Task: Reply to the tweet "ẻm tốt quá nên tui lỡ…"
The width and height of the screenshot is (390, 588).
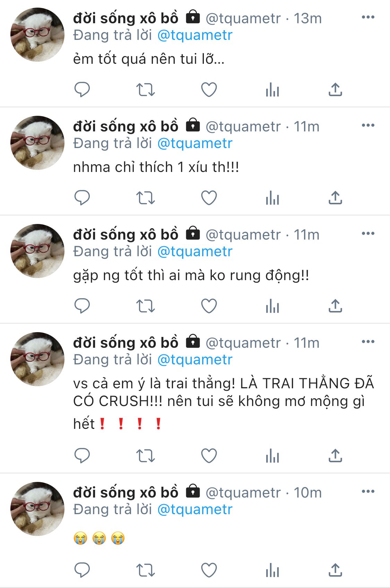Action: click(82, 90)
